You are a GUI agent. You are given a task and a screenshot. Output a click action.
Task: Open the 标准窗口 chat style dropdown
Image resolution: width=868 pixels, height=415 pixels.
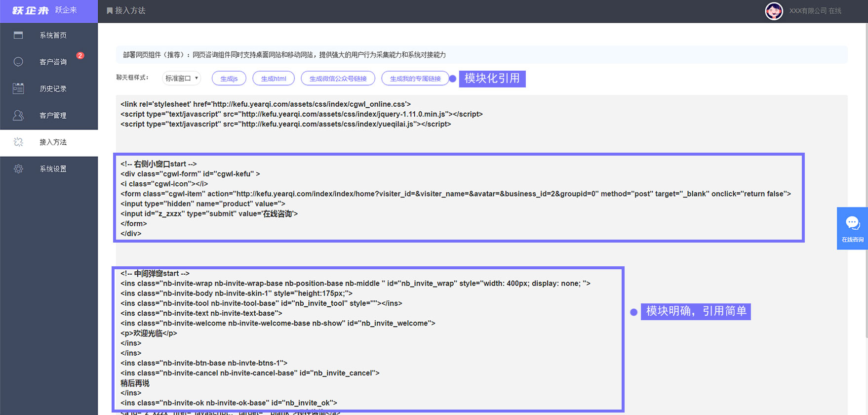181,78
